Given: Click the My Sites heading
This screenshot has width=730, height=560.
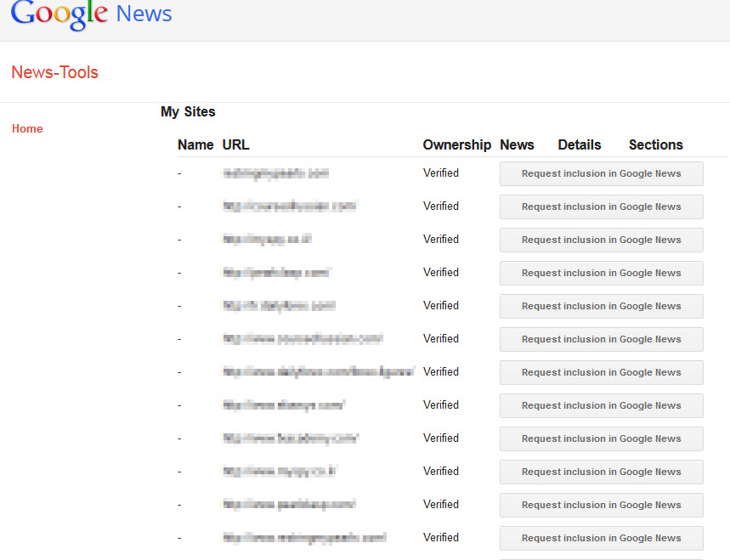Looking at the screenshot, I should (188, 111).
